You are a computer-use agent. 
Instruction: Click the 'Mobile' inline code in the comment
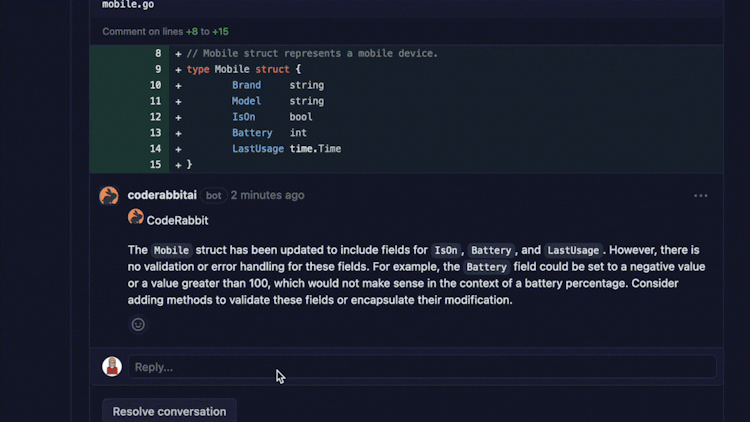point(171,250)
